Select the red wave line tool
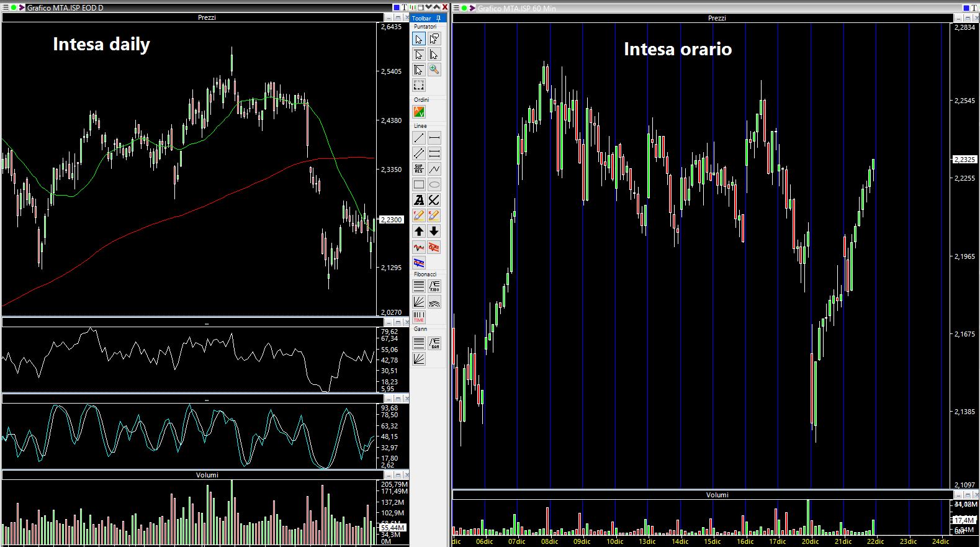The image size is (980, 547). click(x=419, y=248)
